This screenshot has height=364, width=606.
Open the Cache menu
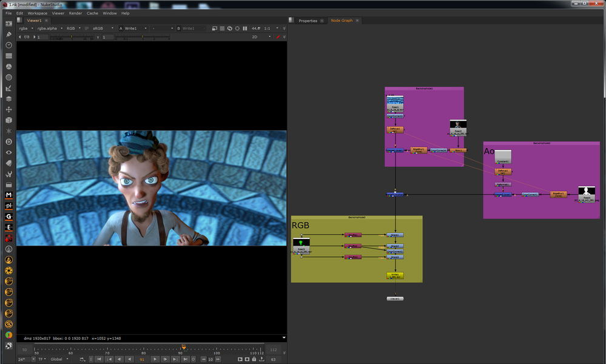[92, 13]
